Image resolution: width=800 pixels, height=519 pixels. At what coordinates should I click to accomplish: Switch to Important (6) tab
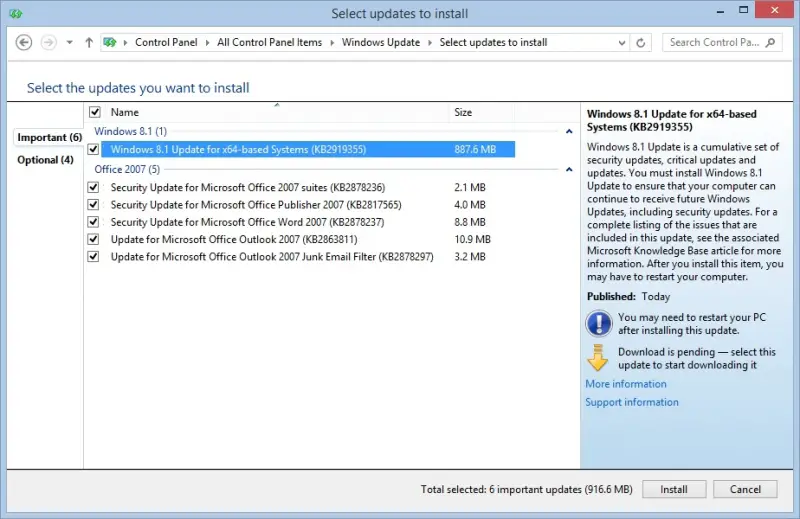coord(49,137)
